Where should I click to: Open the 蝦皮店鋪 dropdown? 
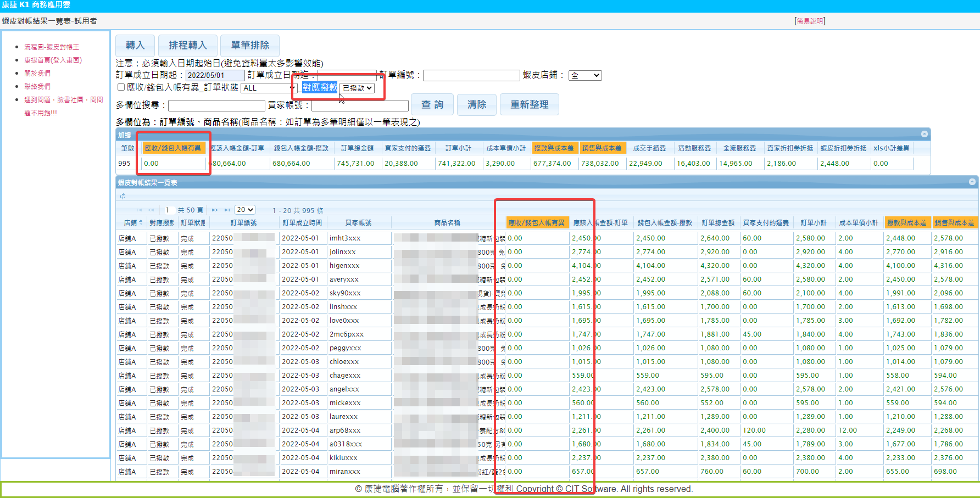[585, 76]
